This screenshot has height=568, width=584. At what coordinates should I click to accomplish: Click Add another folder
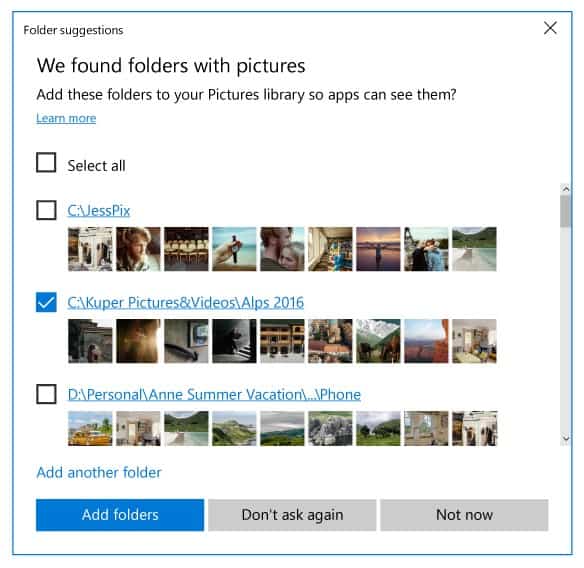point(99,472)
